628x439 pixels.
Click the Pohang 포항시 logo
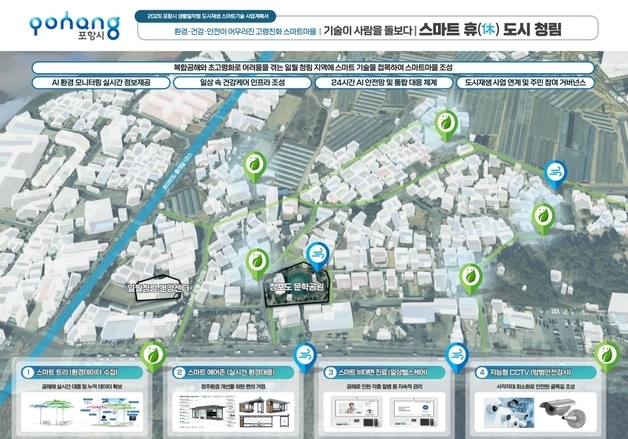click(74, 26)
